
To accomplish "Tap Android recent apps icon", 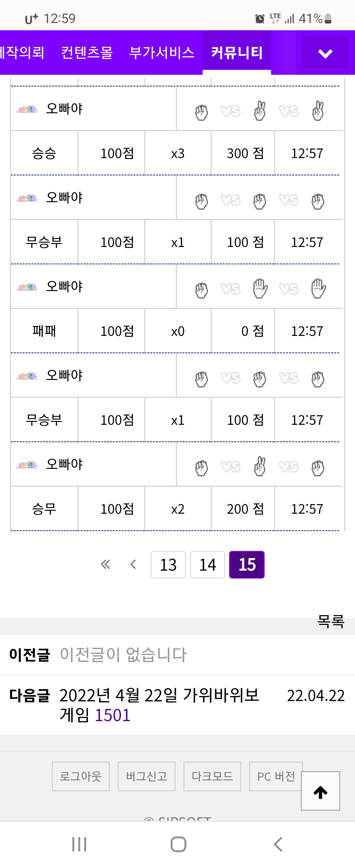I will [80, 844].
